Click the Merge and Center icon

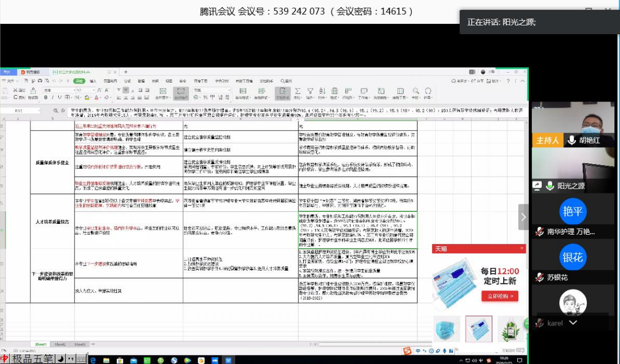pyautogui.click(x=162, y=91)
